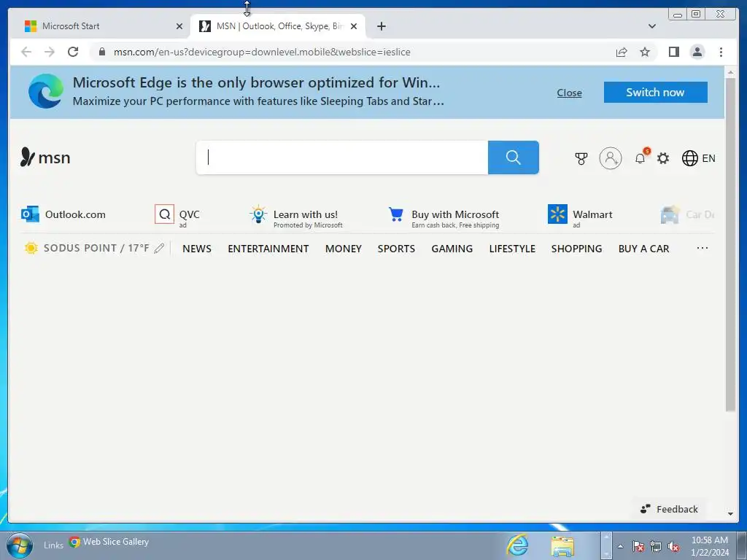The width and height of the screenshot is (747, 560).
Task: Click the blue search magnifier button
Action: pyautogui.click(x=513, y=157)
